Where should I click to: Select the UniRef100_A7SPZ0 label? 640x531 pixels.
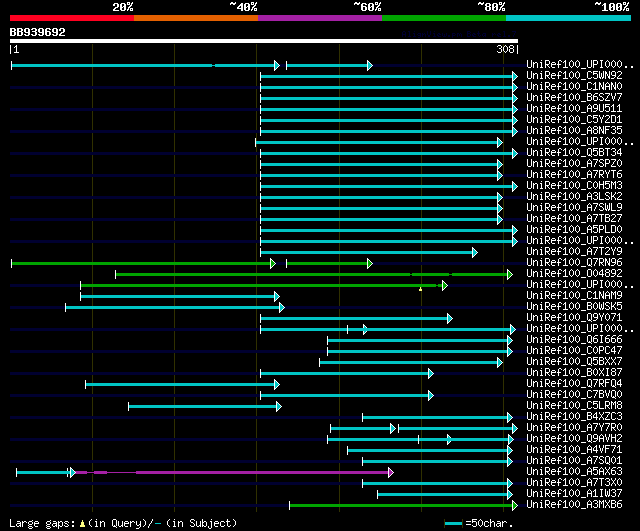pos(574,164)
